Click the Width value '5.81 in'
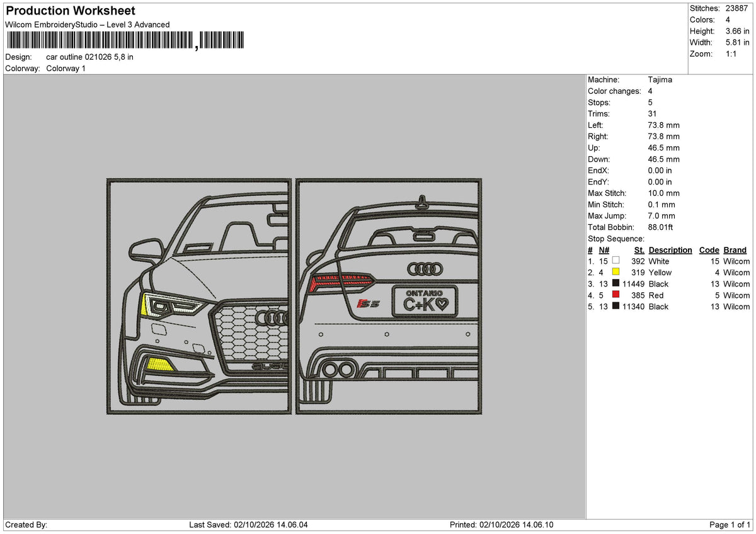This screenshot has width=756, height=534. click(x=736, y=42)
